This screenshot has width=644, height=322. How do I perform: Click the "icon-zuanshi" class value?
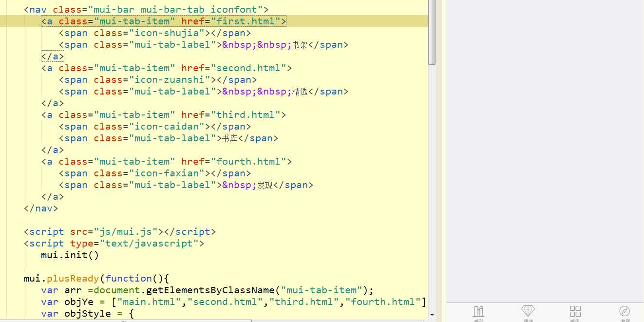point(170,79)
